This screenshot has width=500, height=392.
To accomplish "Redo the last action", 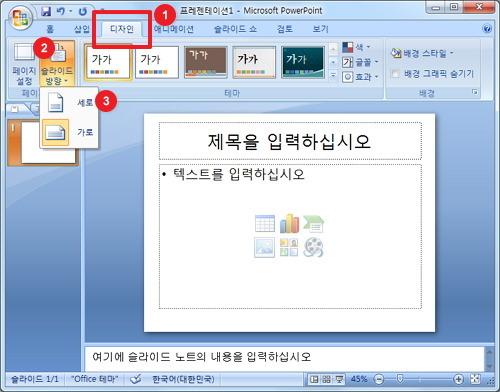I will coord(83,12).
